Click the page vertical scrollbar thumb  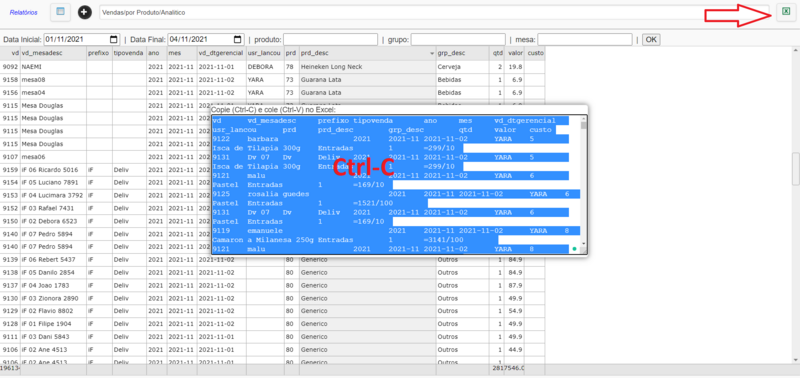pyautogui.click(x=795, y=169)
